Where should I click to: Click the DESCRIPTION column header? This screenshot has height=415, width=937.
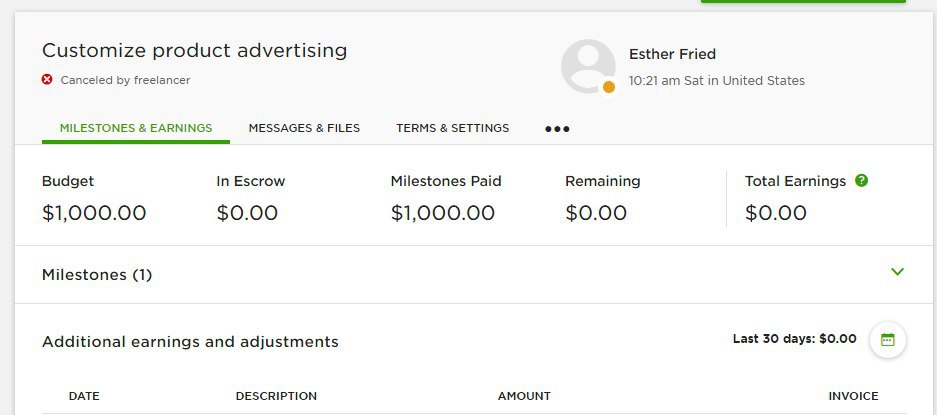pyautogui.click(x=276, y=396)
